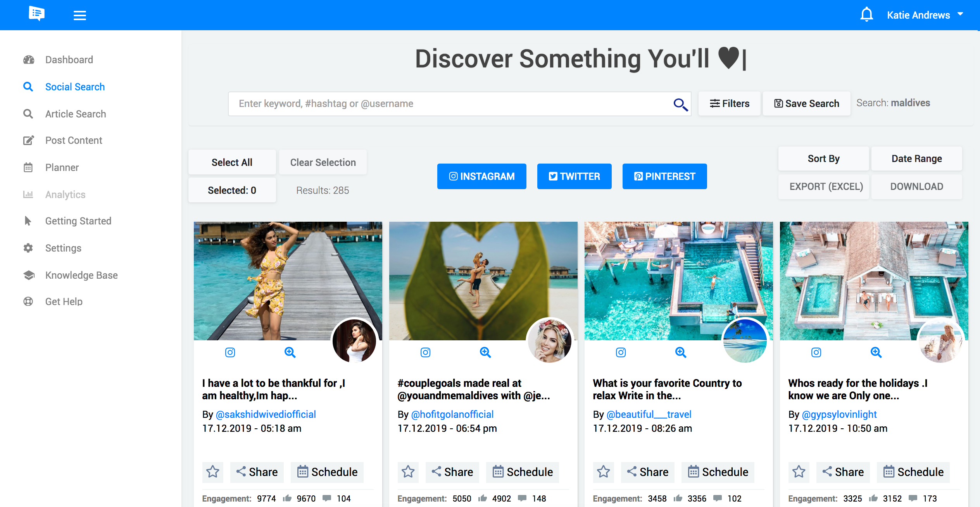Viewport: 980px width, 507px height.
Task: Toggle the INSTAGRAM source filter
Action: click(x=481, y=176)
